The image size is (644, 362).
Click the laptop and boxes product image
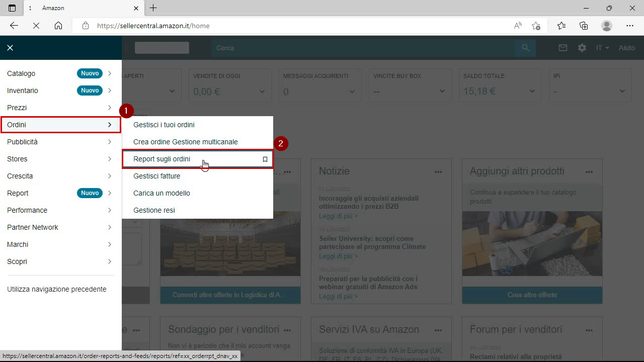[532, 243]
